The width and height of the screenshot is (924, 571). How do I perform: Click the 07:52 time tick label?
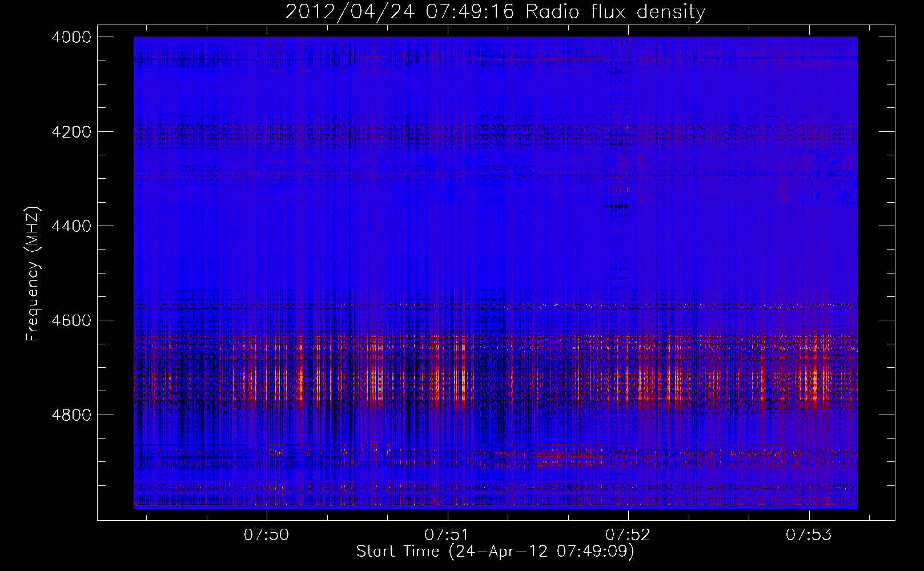[x=628, y=535]
